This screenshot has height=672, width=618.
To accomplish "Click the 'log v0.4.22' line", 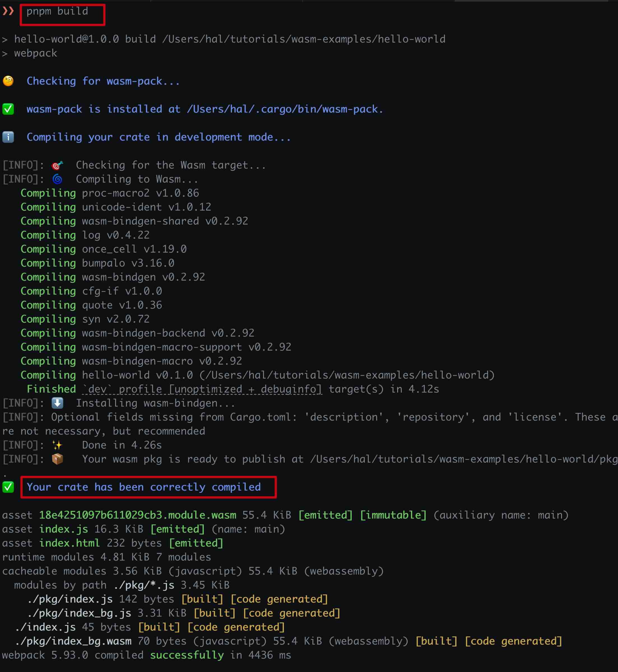I will click(85, 235).
